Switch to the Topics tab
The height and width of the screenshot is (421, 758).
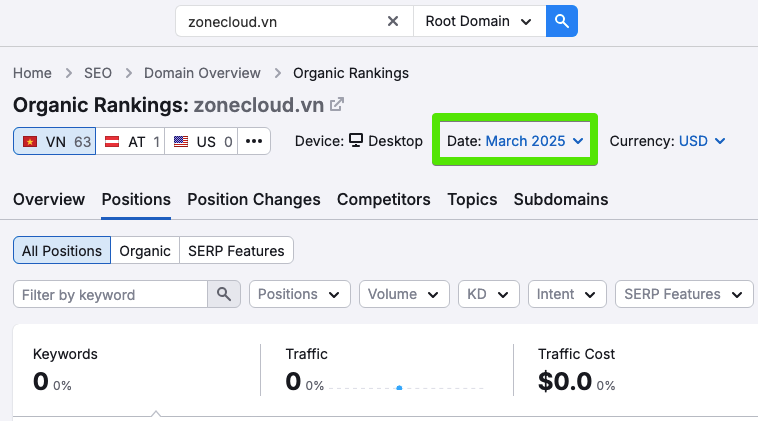coord(472,199)
